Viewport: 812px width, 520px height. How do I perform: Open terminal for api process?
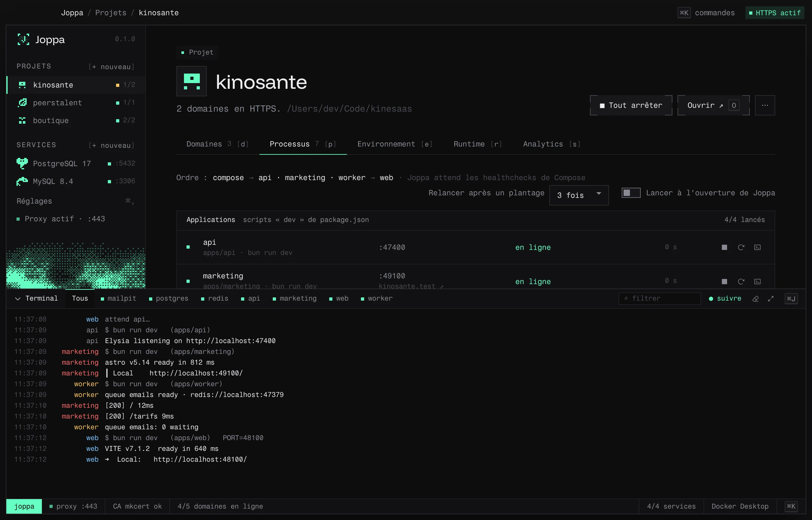(x=758, y=248)
